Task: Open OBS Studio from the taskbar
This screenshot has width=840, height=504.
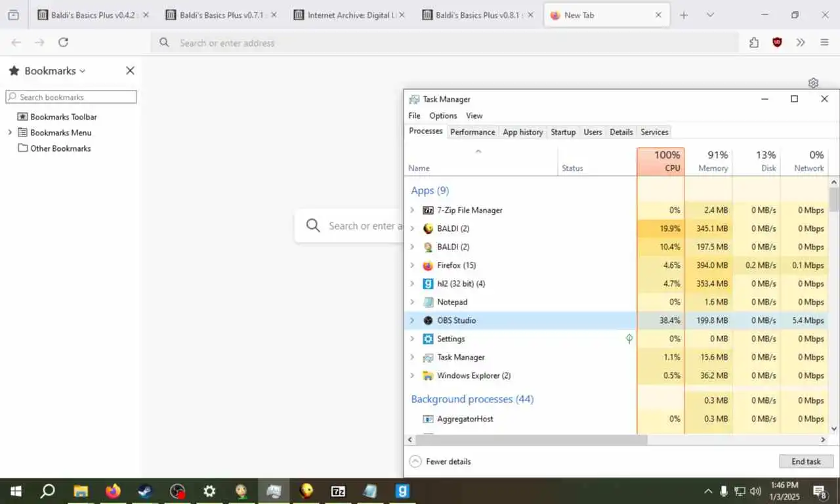Action: 177,491
